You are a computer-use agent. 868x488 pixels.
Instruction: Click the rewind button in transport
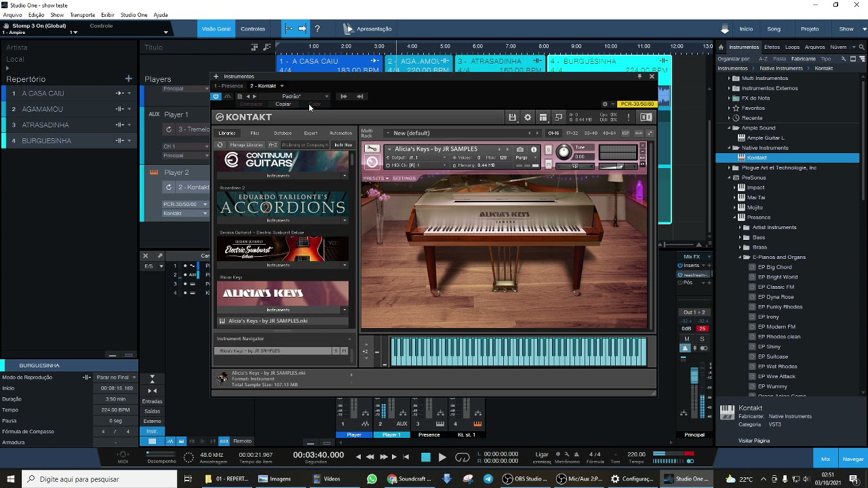pyautogui.click(x=370, y=457)
